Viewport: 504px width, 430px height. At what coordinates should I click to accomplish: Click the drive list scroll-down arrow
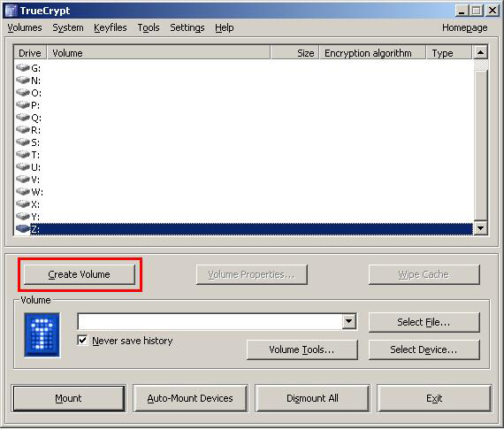point(481,228)
